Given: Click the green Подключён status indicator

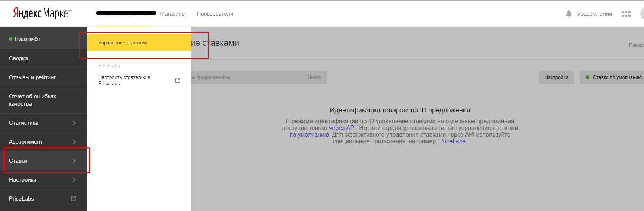Looking at the screenshot, I should click(11, 39).
